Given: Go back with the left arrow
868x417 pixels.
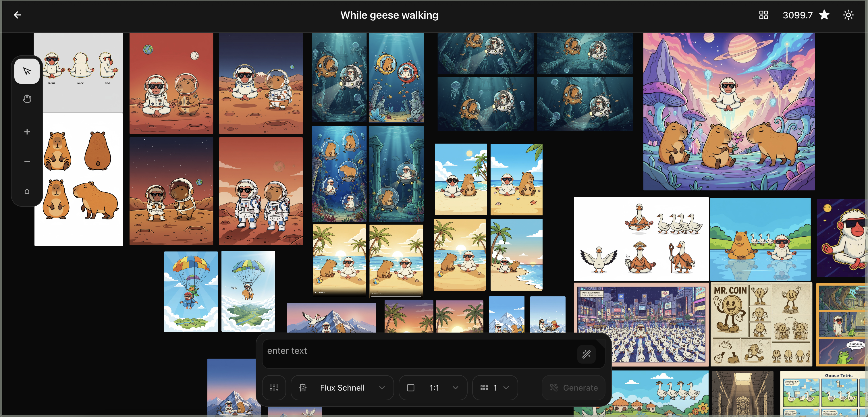Looking at the screenshot, I should [x=18, y=15].
